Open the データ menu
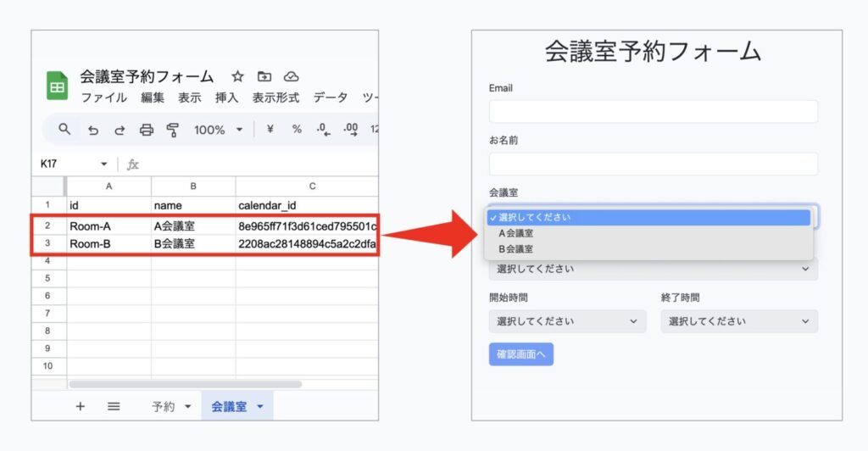This screenshot has height=451, width=868. pyautogui.click(x=331, y=98)
